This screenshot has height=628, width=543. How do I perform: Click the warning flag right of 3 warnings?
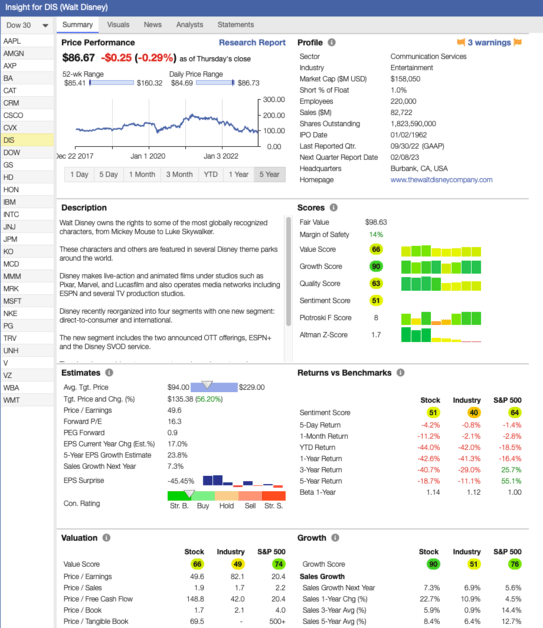[517, 42]
